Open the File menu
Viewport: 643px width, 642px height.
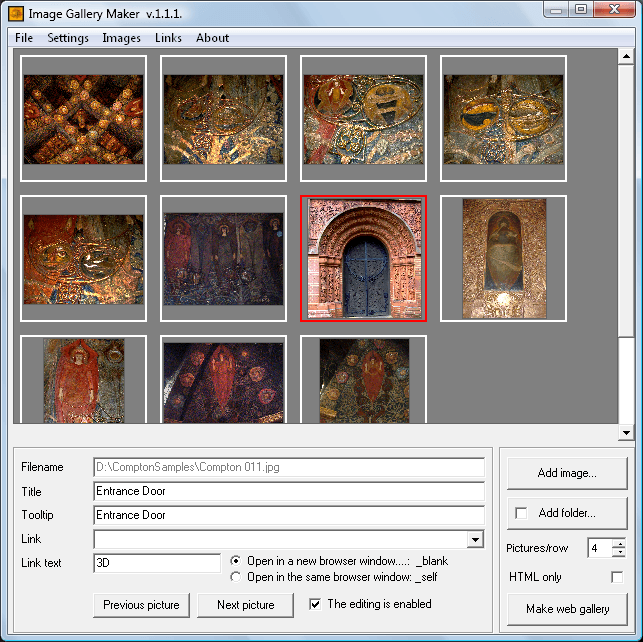24,38
